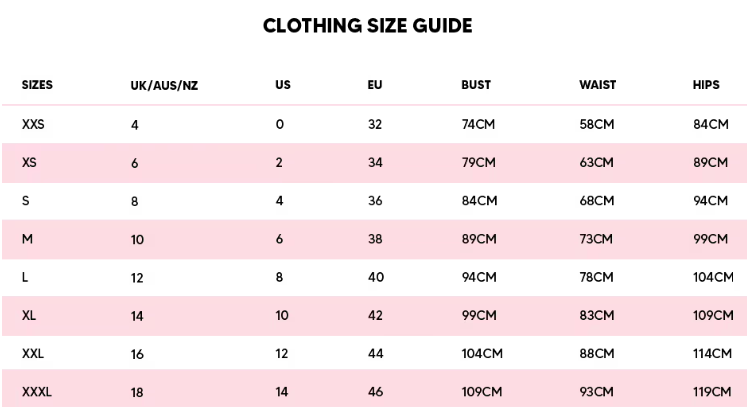
Task: Select the 99CM hips value in M row
Action: [710, 239]
